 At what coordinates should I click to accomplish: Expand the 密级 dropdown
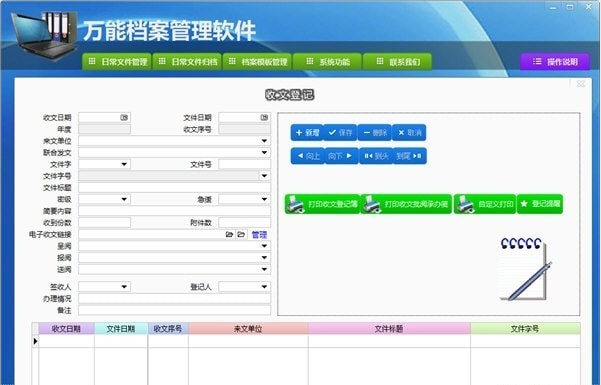124,199
